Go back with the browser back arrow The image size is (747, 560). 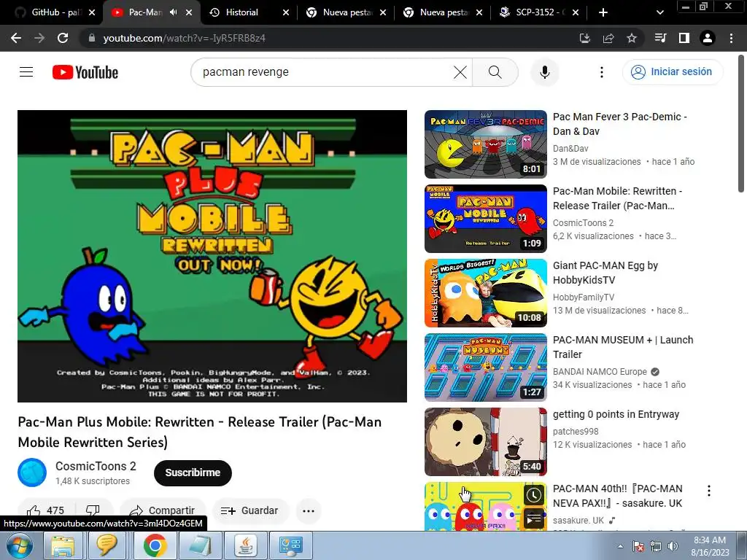tap(16, 38)
